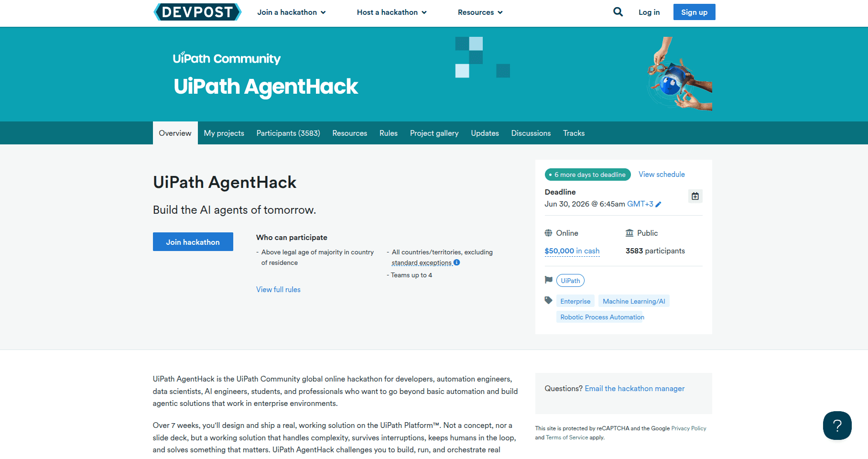Click the 'Jun 30, 2026 @ 6:45am' deadline text
The width and height of the screenshot is (868, 459).
[585, 204]
